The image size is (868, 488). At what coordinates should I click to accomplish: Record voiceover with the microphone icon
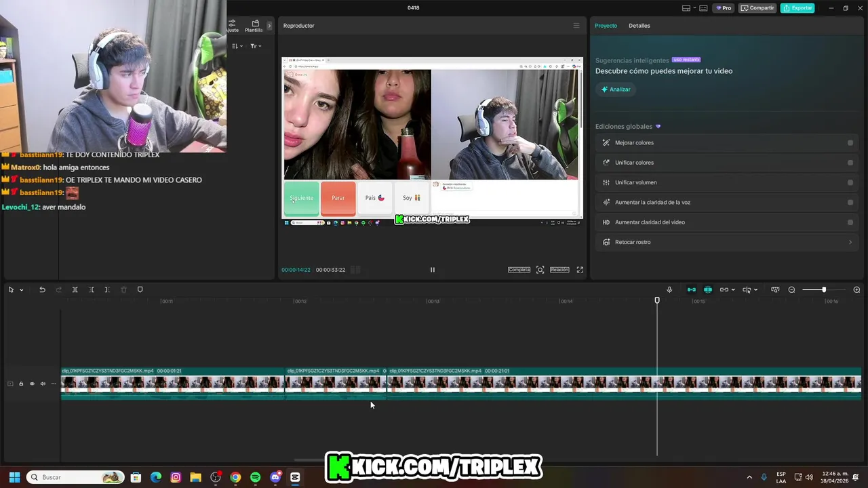669,289
